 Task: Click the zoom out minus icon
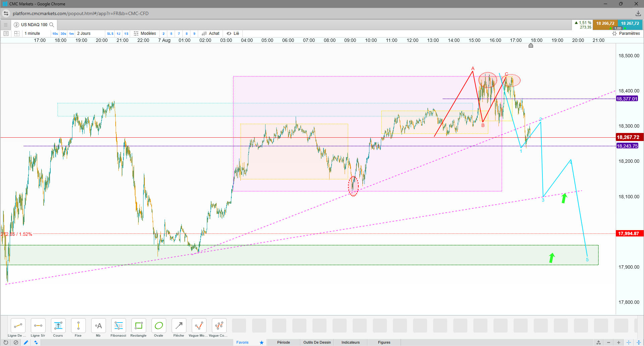[x=608, y=342]
